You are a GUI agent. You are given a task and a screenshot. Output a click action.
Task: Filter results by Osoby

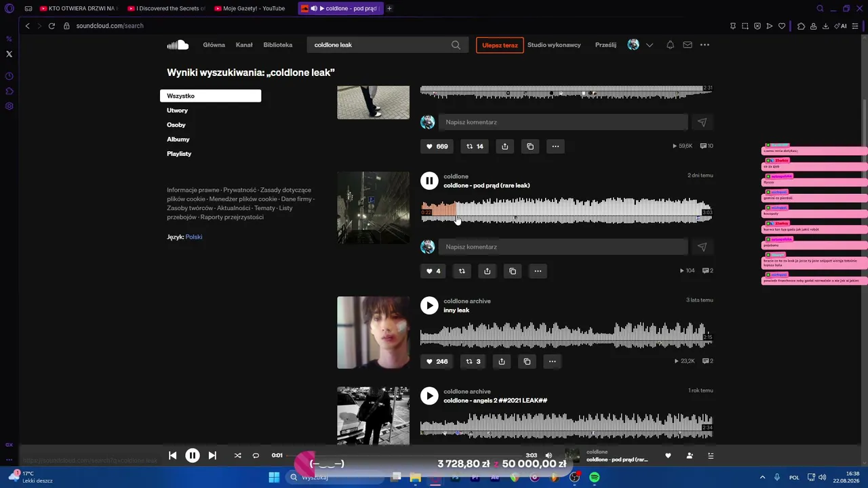point(176,125)
